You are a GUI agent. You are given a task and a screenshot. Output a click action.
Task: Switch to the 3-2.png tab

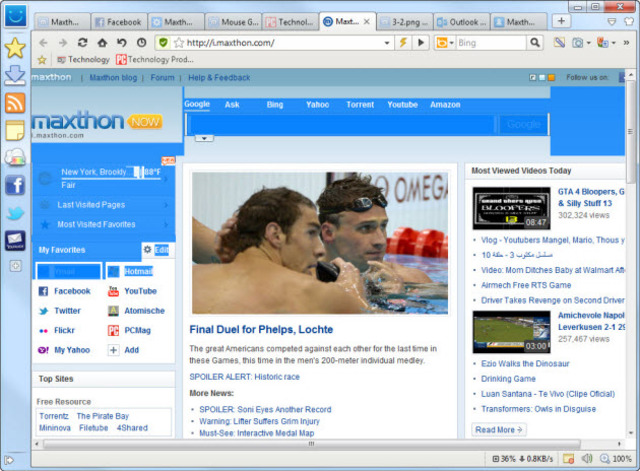coord(404,22)
